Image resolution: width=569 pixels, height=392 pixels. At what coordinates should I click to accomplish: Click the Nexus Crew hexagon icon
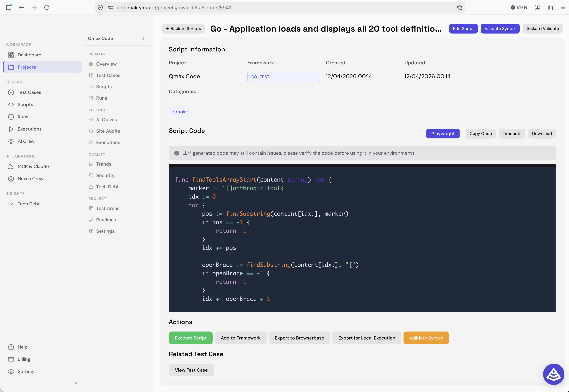pos(11,179)
